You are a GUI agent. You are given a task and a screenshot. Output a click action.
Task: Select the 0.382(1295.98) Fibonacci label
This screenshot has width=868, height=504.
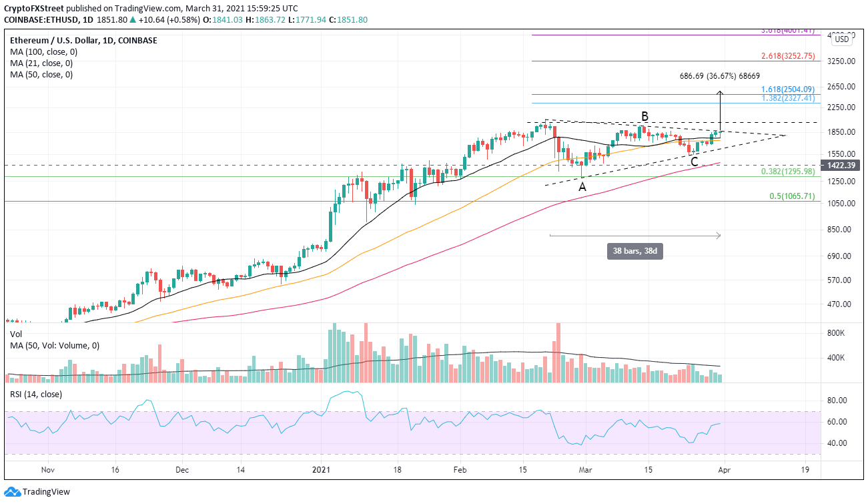[787, 172]
